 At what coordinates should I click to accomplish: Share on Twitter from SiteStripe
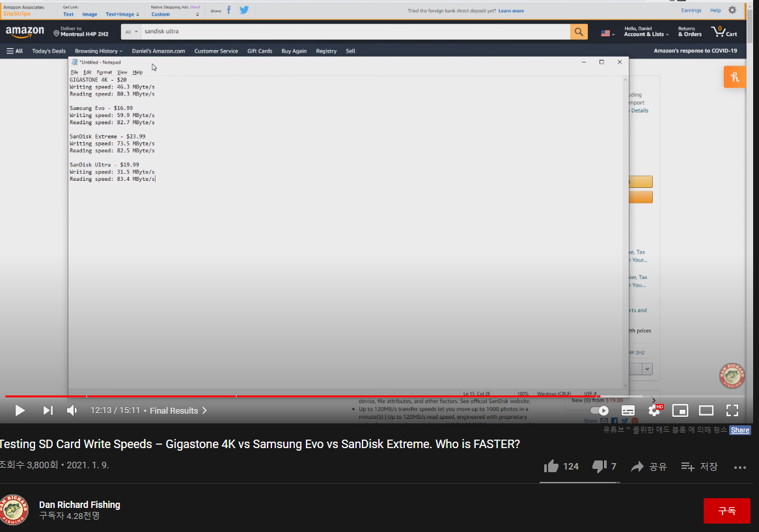click(244, 10)
